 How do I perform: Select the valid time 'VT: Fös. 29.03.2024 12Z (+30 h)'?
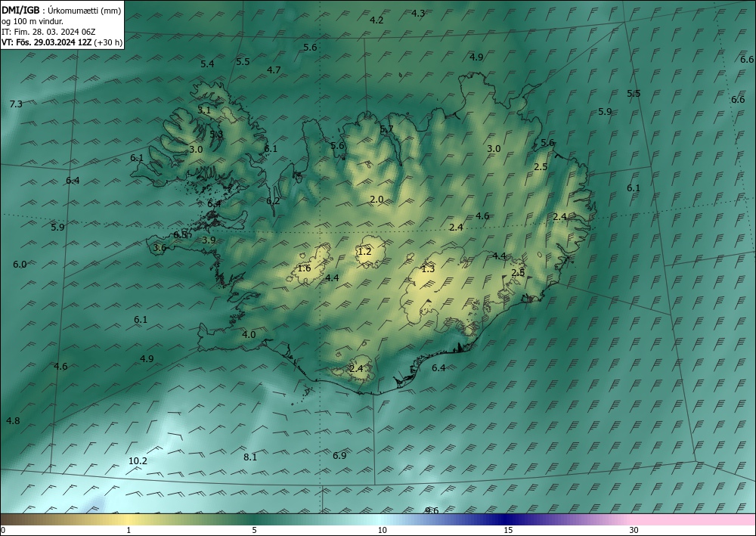coord(62,42)
